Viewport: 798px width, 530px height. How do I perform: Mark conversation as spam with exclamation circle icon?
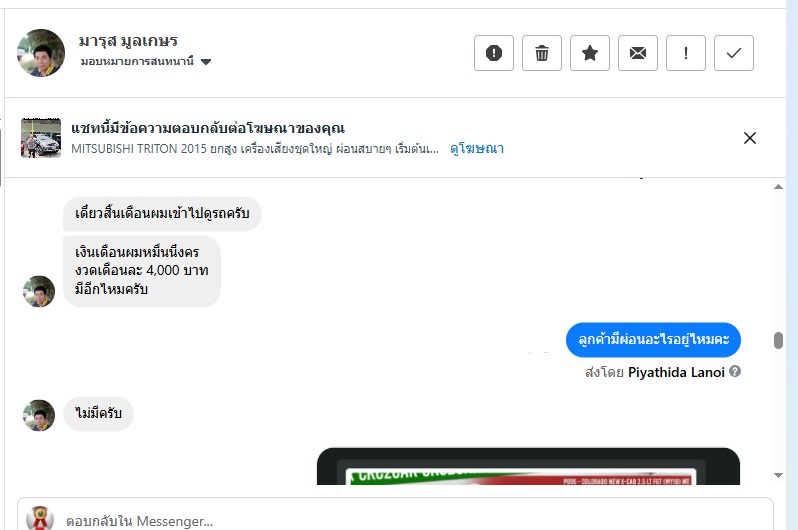tap(494, 53)
